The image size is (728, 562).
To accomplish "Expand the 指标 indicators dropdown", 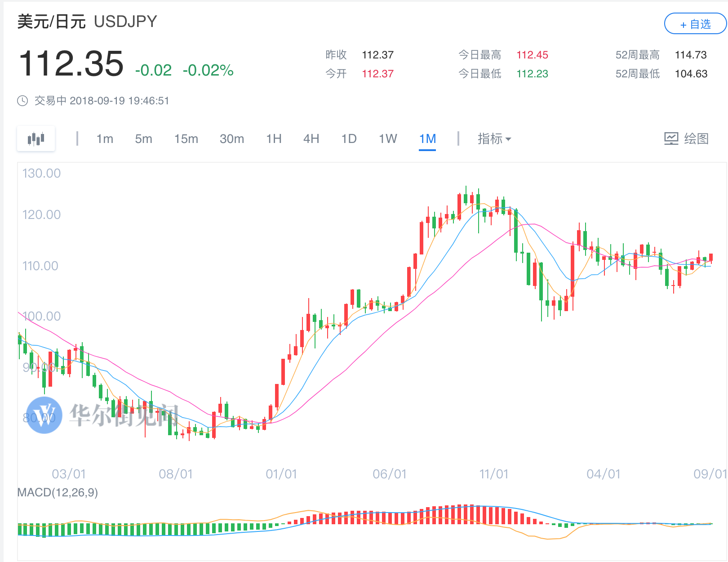I will pyautogui.click(x=494, y=139).
